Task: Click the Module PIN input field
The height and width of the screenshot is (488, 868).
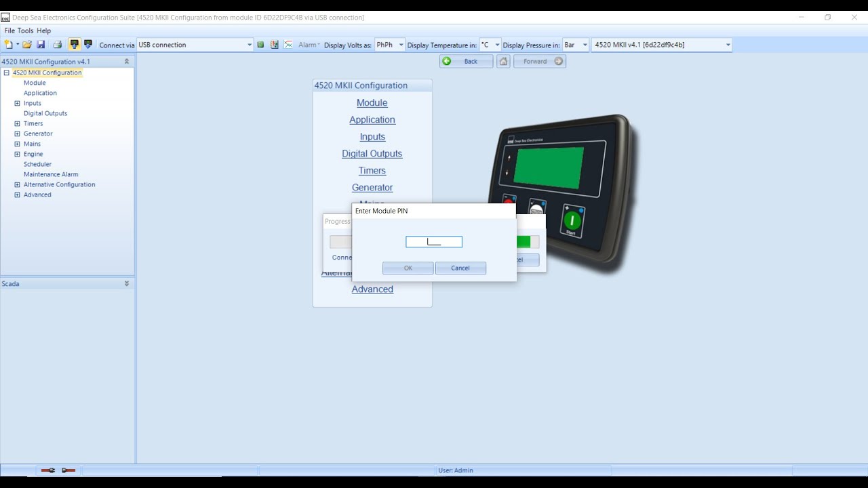Action: point(434,242)
